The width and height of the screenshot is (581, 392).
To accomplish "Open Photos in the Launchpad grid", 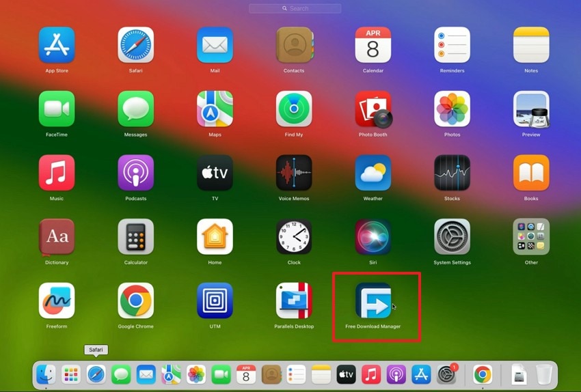I will [x=452, y=109].
